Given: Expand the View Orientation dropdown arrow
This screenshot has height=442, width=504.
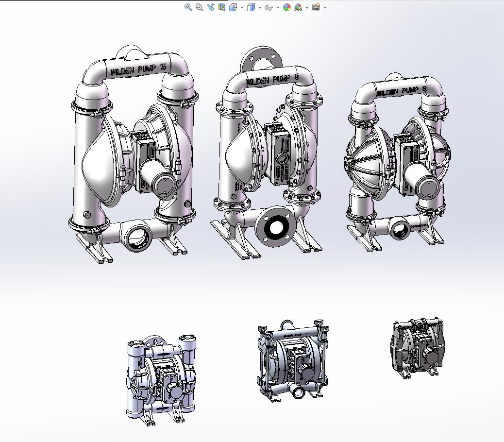Looking at the screenshot, I should pyautogui.click(x=242, y=8).
